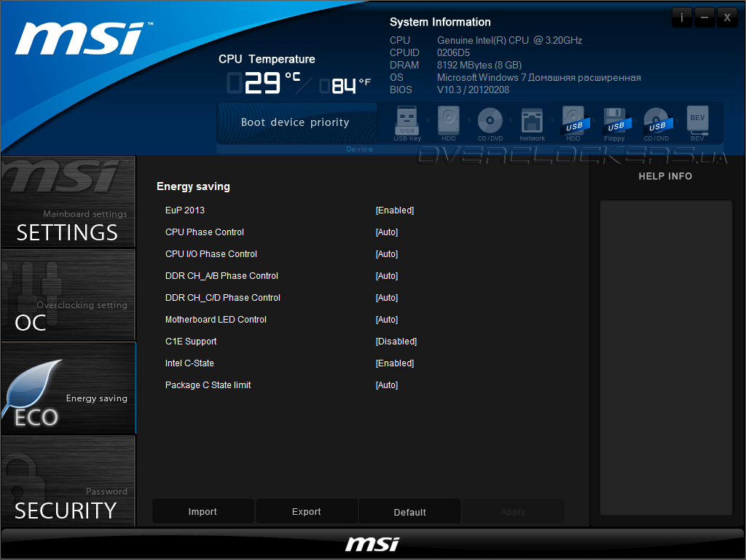Open the ECO Energy saving section

[x=68, y=387]
